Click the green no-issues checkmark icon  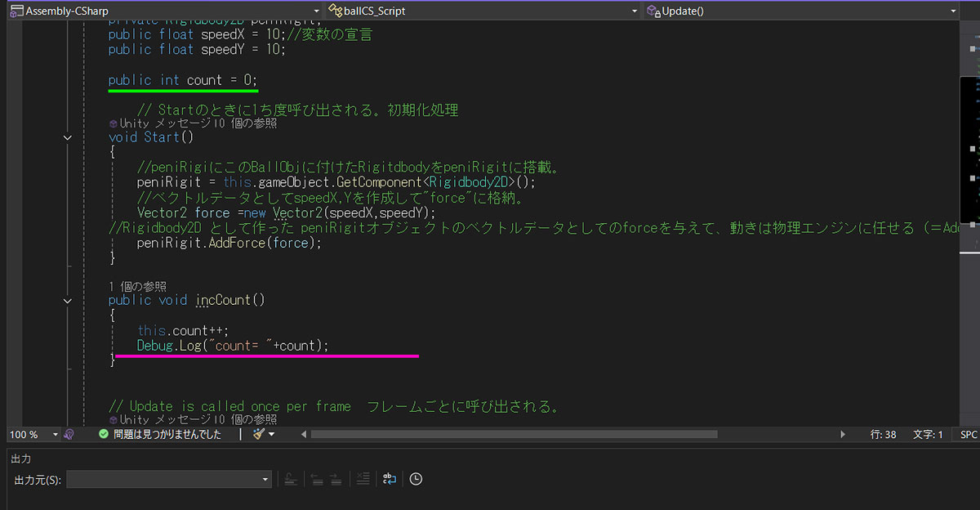click(104, 435)
